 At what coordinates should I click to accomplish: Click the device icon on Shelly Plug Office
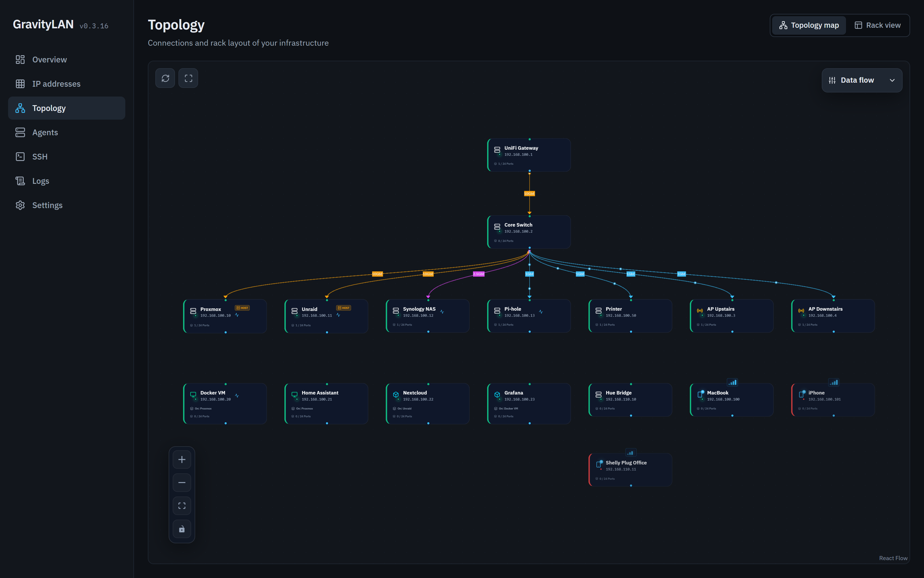[598, 464]
